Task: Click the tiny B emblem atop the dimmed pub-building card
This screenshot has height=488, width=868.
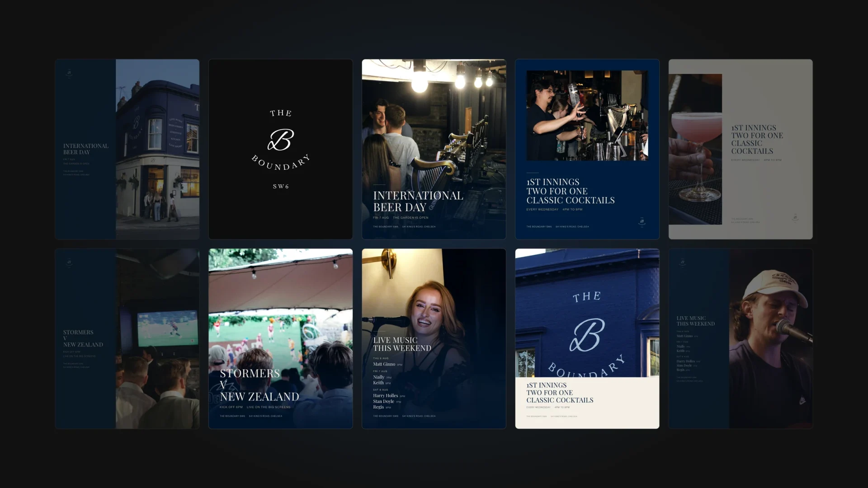Action: pos(69,73)
